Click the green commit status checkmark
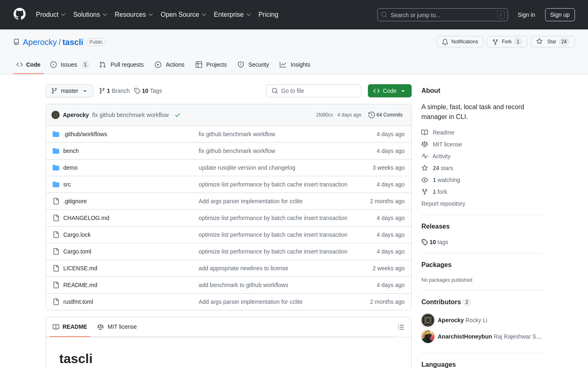Viewport: 588px width, 368px height. point(178,115)
